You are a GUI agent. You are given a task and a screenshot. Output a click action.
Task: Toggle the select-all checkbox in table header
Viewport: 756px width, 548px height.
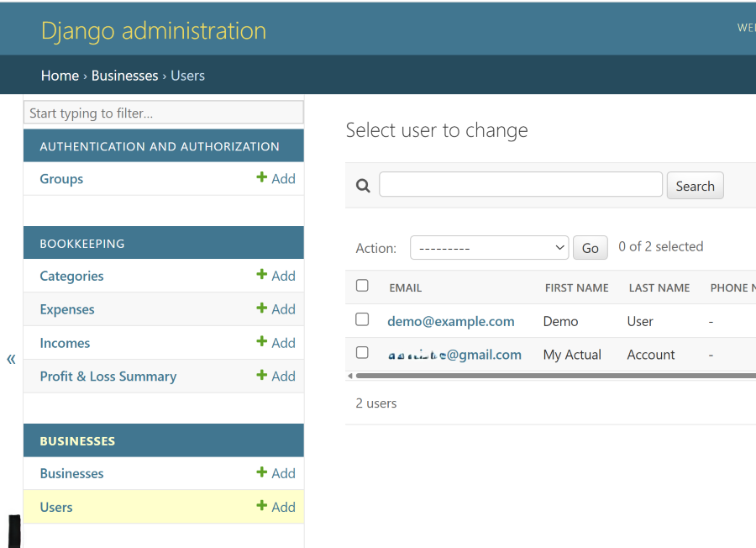click(x=362, y=286)
